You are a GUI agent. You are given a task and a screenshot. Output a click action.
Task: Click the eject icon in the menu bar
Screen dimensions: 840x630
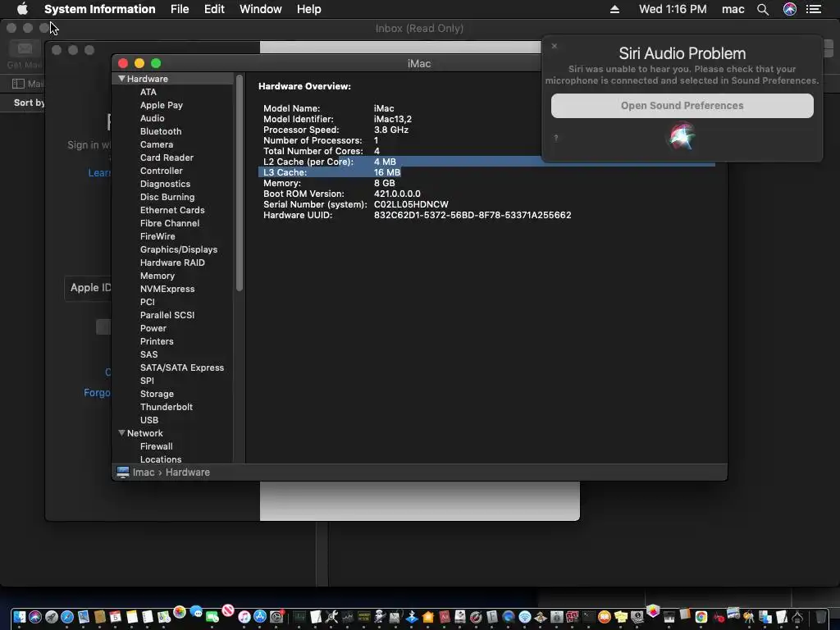tap(614, 9)
